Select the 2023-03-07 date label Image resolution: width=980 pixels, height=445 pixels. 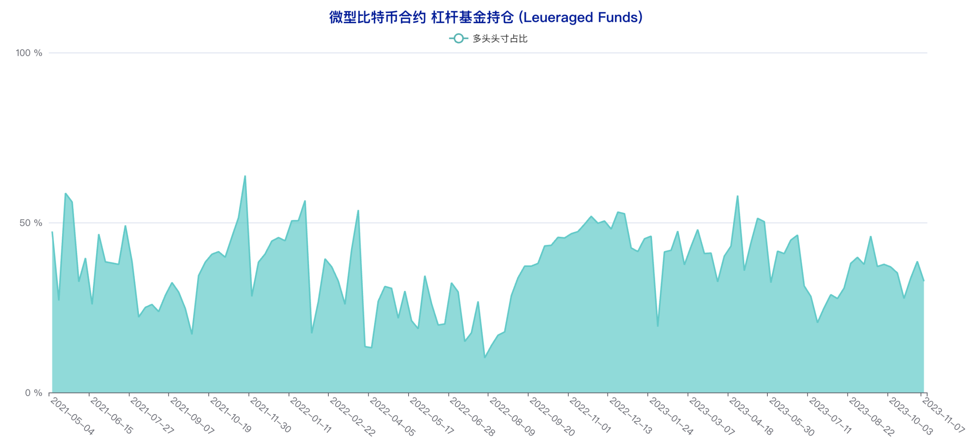click(x=711, y=416)
